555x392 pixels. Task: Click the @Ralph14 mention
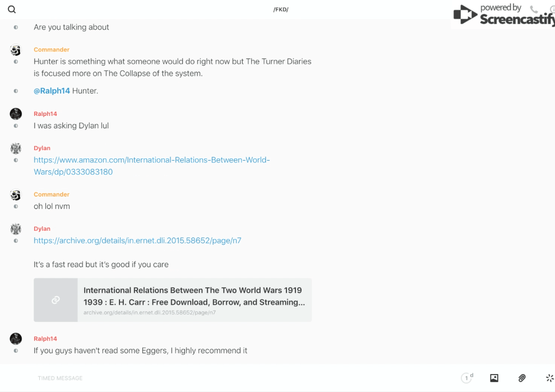[52, 91]
